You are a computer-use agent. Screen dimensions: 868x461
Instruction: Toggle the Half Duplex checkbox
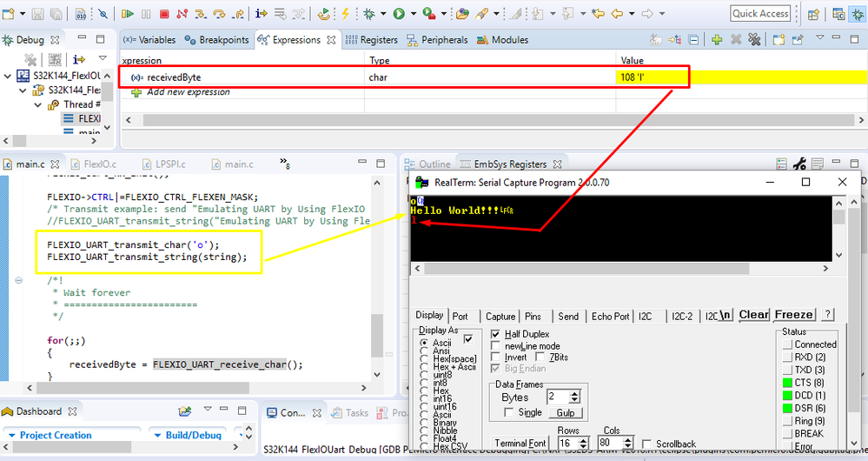(x=495, y=334)
